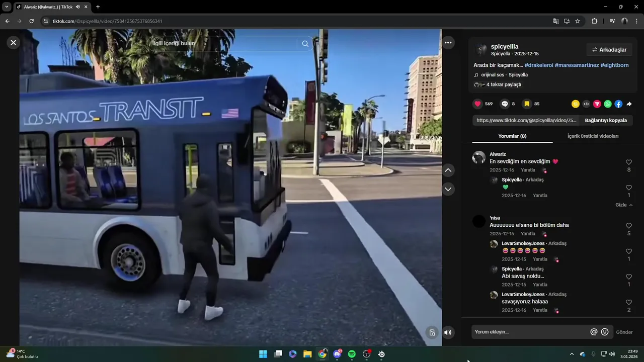644x362 pixels.
Task: Open spicyellla profile name
Action: [x=505, y=46]
